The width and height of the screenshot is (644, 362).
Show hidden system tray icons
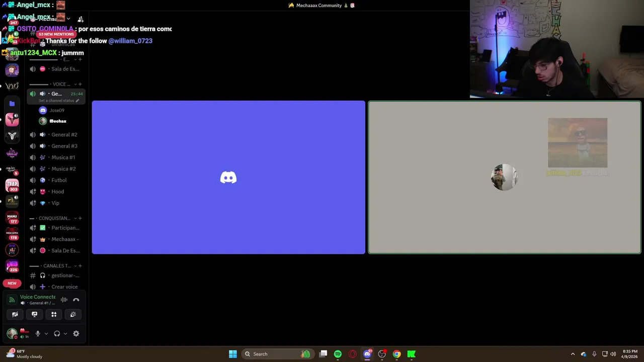573,354
